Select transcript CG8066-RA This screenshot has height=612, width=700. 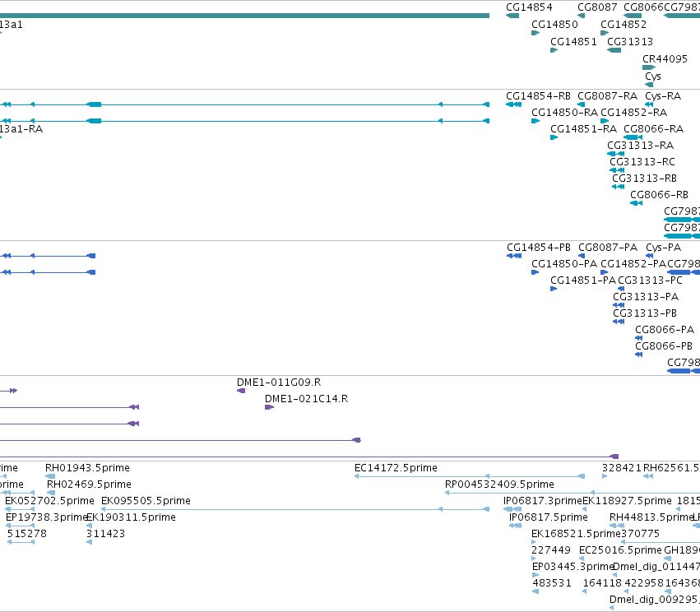tap(653, 129)
